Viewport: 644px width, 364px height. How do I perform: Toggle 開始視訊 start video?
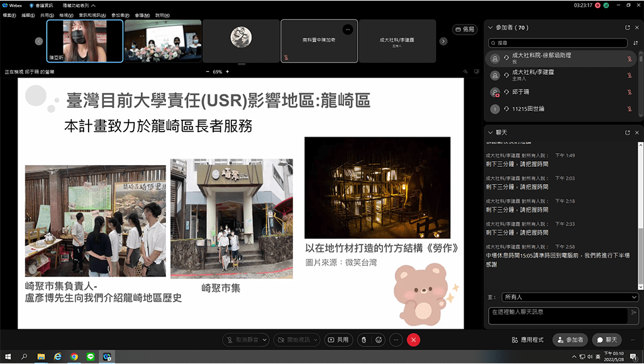click(294, 339)
